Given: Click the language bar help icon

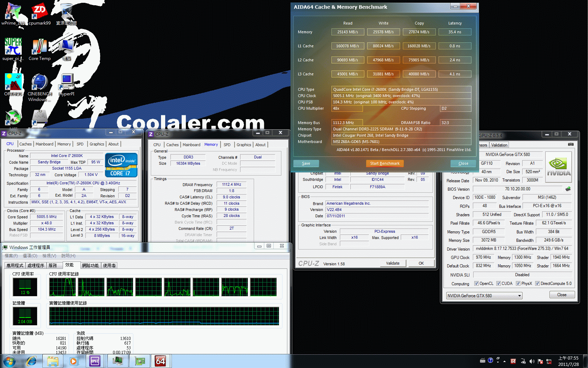Looking at the screenshot, I should [490, 360].
